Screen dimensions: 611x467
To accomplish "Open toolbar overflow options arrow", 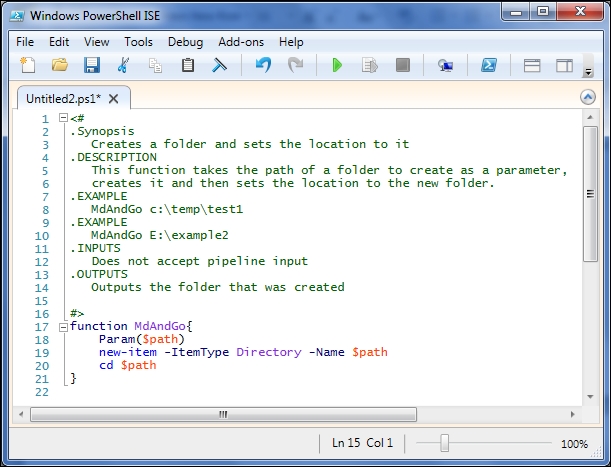I will (x=588, y=72).
